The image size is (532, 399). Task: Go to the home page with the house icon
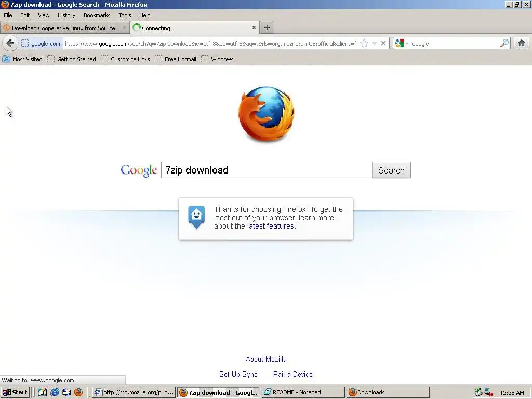[522, 44]
